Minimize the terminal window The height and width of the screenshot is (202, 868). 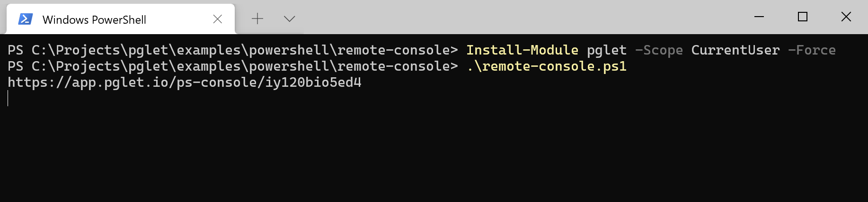(759, 17)
